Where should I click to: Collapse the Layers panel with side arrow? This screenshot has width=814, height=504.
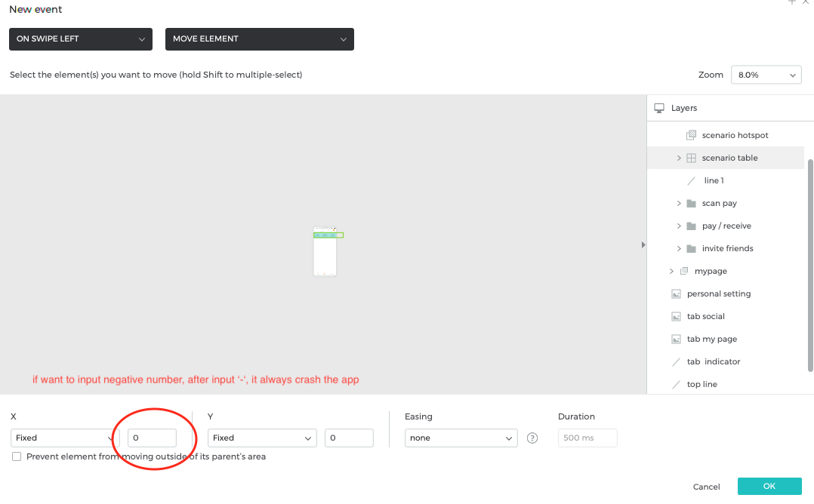[643, 244]
